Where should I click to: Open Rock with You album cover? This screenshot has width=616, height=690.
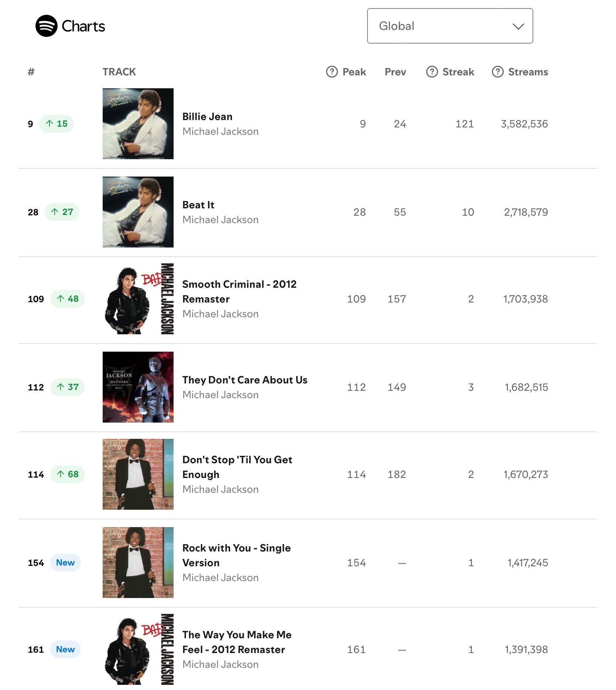[138, 563]
